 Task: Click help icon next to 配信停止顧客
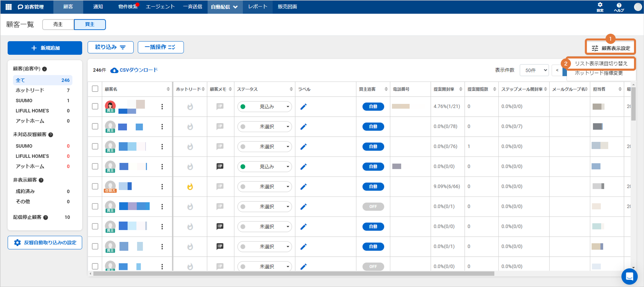pyautogui.click(x=46, y=217)
